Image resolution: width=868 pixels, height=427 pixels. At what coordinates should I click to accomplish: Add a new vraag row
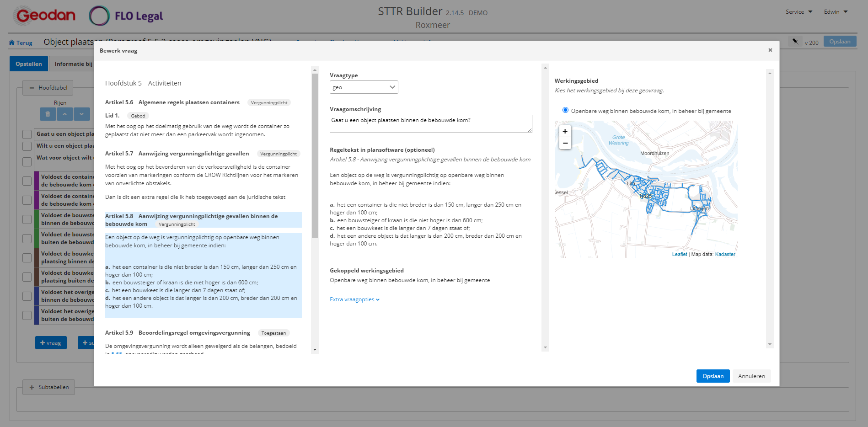click(x=51, y=343)
